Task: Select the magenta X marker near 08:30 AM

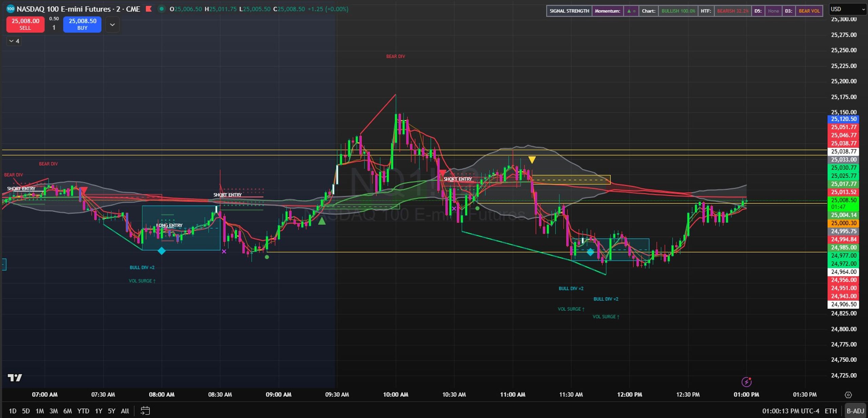Action: pos(224,252)
